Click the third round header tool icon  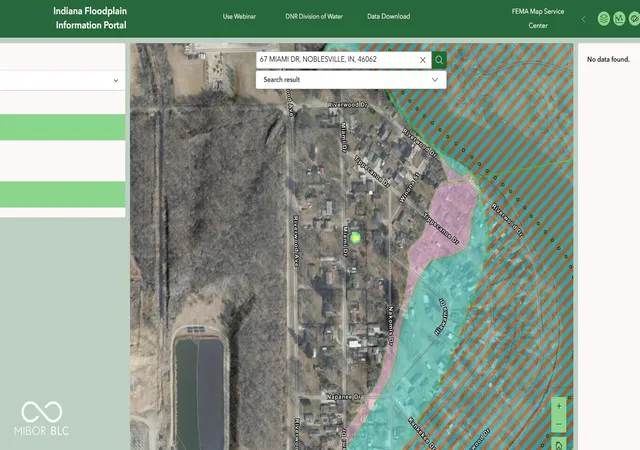point(634,19)
